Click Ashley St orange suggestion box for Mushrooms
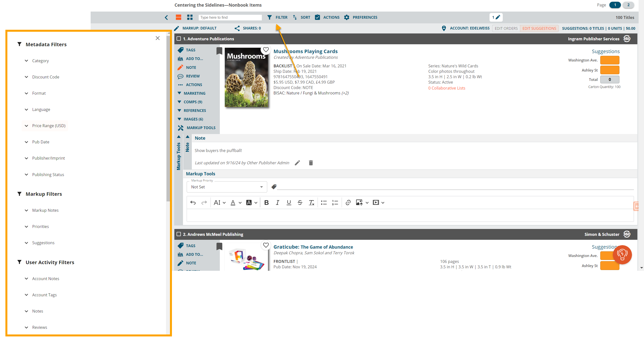 pos(610,70)
